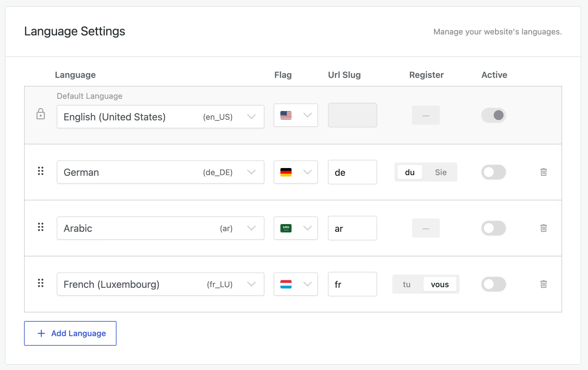Open the English (United States) language dropdown
Screen dimensions: 588x370
(x=160, y=117)
